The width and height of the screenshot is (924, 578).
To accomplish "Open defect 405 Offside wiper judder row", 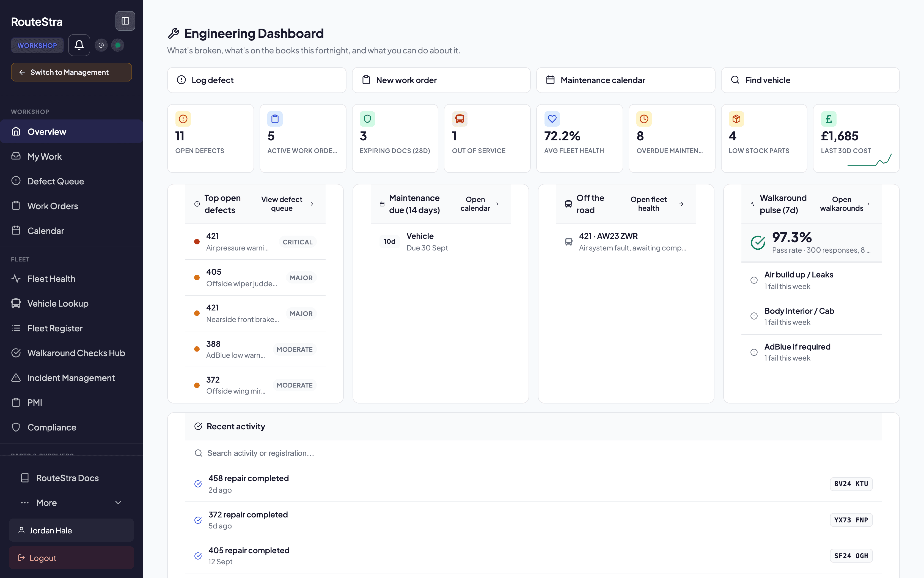I will (x=255, y=278).
